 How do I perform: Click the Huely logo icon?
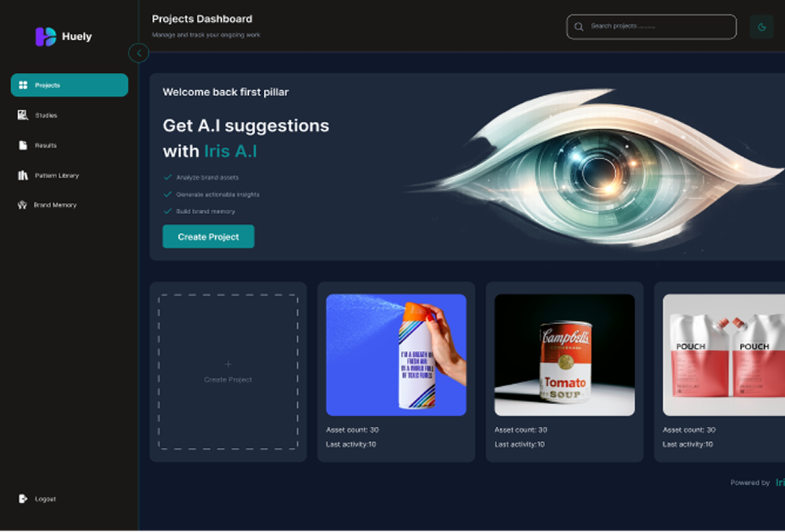tap(46, 37)
